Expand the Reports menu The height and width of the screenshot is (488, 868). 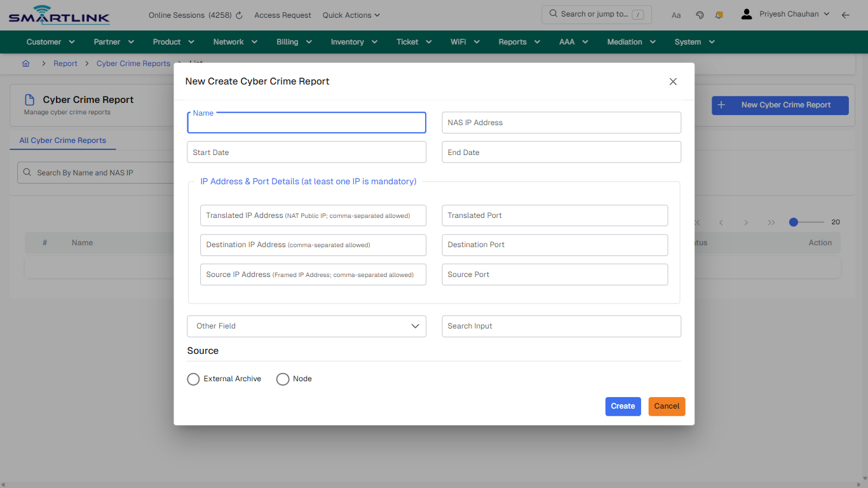coord(519,41)
